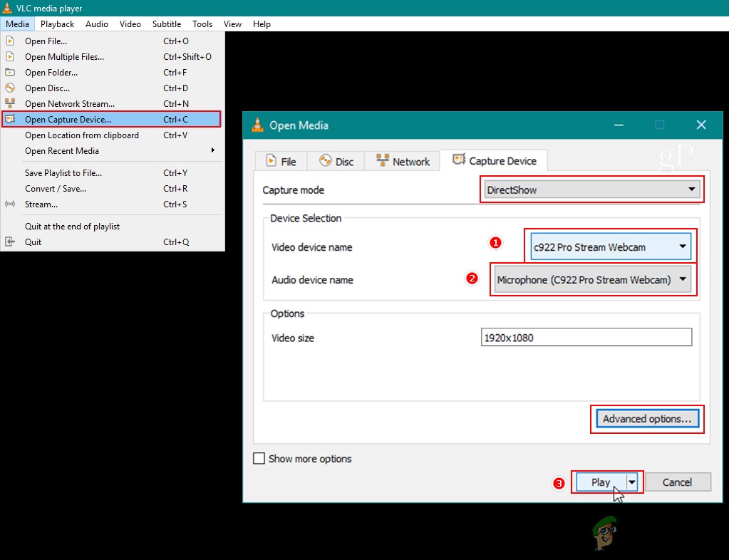
Task: Open the Video device name dropdown
Action: (611, 247)
